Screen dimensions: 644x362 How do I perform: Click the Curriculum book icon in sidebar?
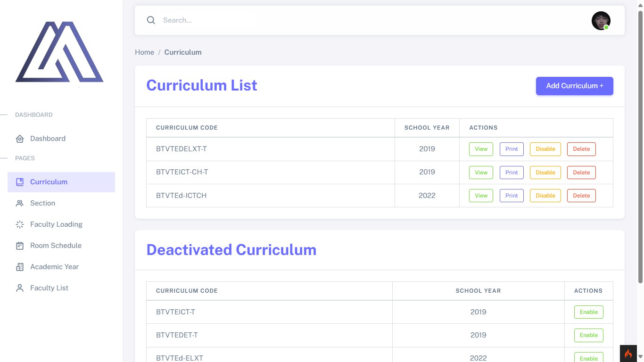coord(20,182)
